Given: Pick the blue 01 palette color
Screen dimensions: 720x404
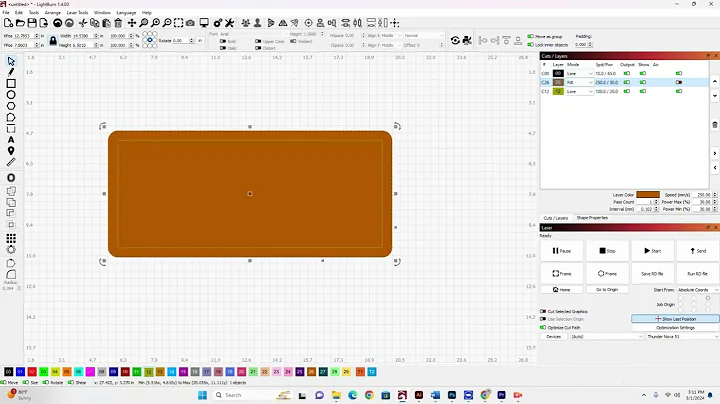Looking at the screenshot, I should [x=20, y=371].
